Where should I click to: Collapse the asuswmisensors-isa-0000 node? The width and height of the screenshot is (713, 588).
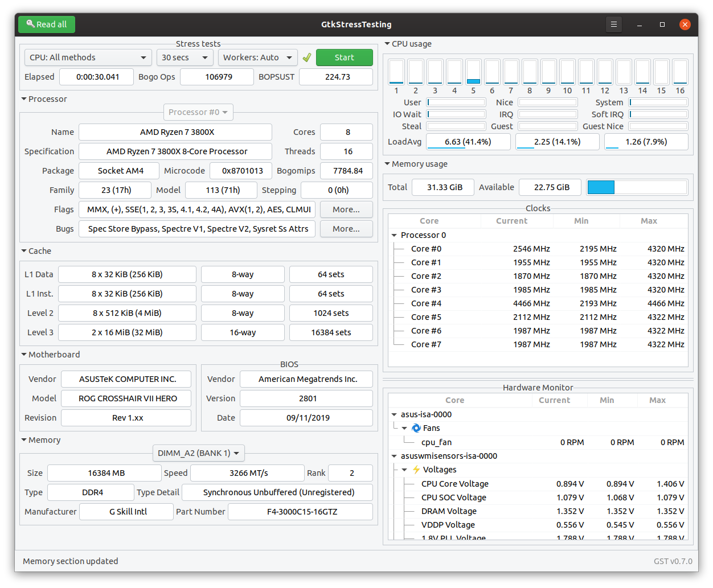click(x=394, y=456)
